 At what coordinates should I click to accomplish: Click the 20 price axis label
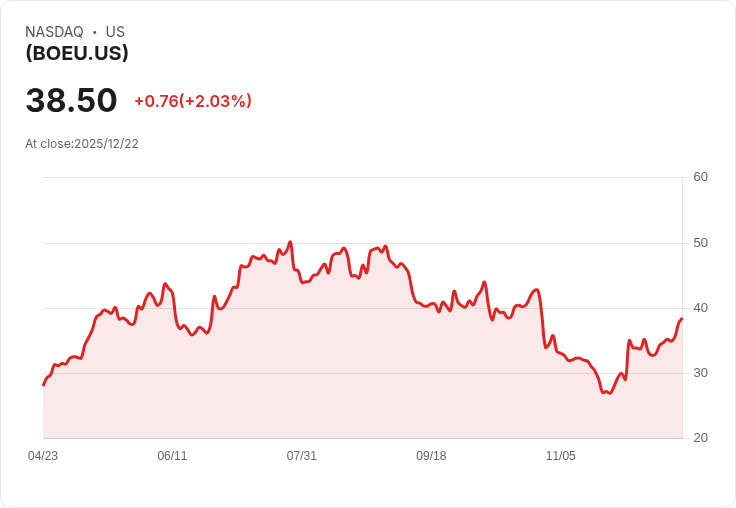tap(700, 438)
